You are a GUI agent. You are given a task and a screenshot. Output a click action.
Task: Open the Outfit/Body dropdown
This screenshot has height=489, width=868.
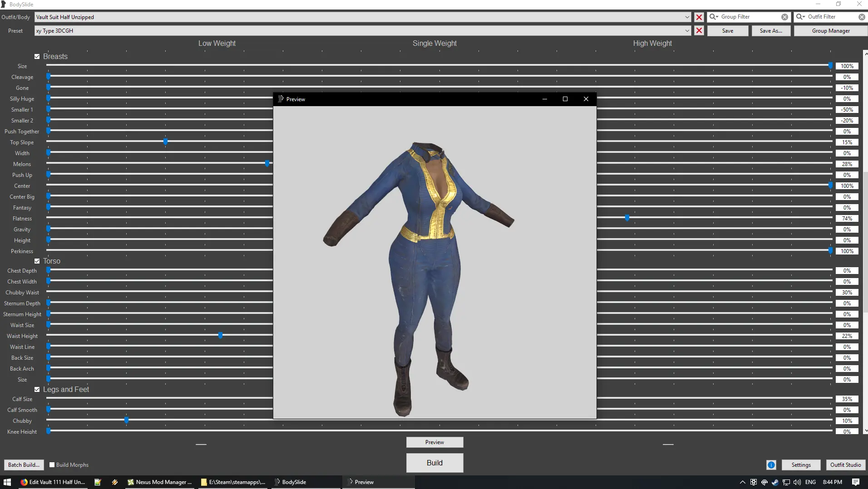point(687,17)
